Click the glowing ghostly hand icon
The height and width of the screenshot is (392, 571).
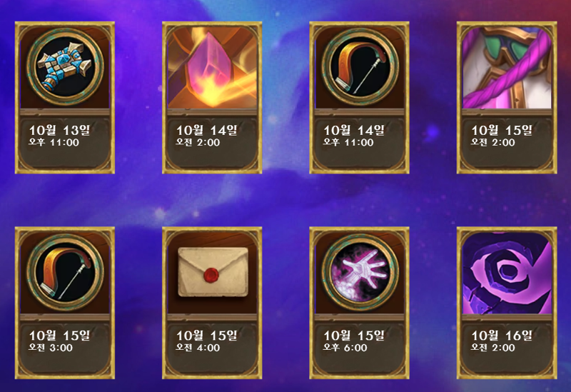point(360,273)
